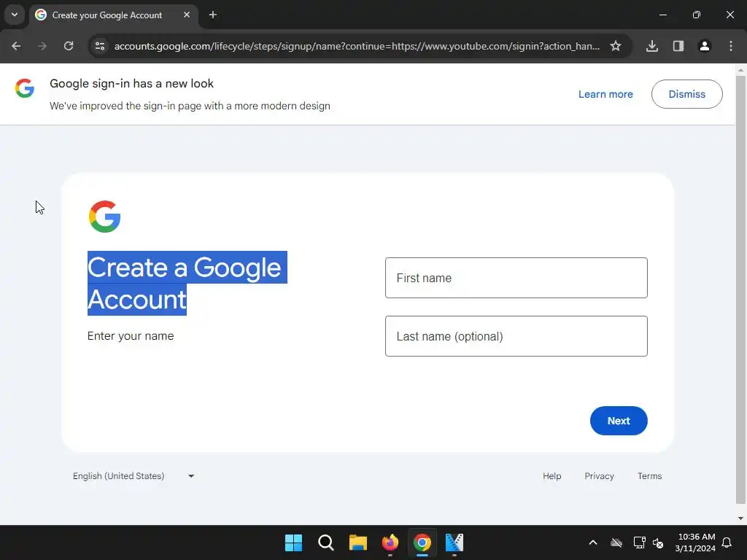Open the clock showing 10:36 AM
Image resolution: width=747 pixels, height=560 pixels.
[x=695, y=542]
